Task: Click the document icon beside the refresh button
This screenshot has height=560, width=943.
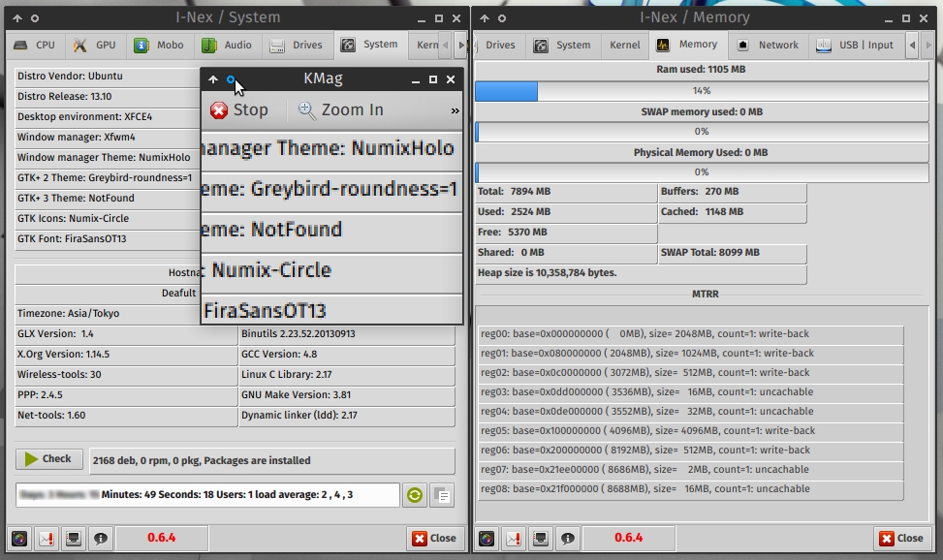Action: 441,495
